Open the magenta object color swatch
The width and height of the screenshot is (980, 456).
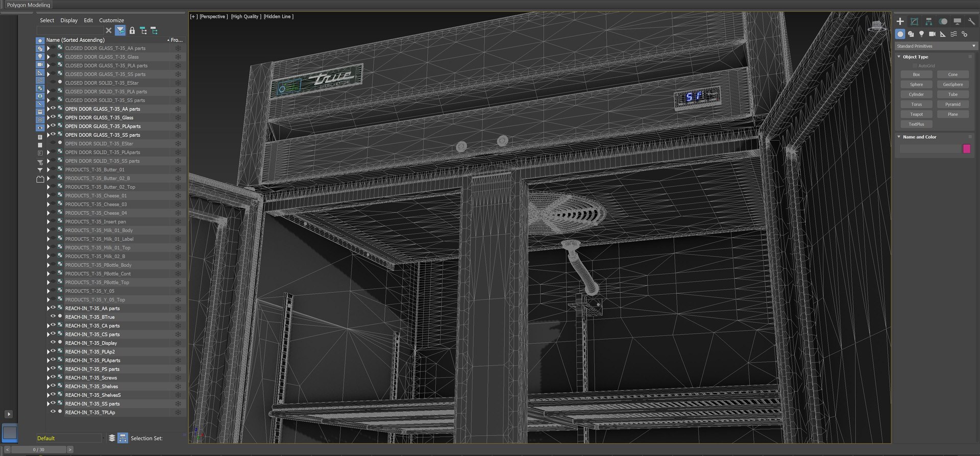(966, 148)
